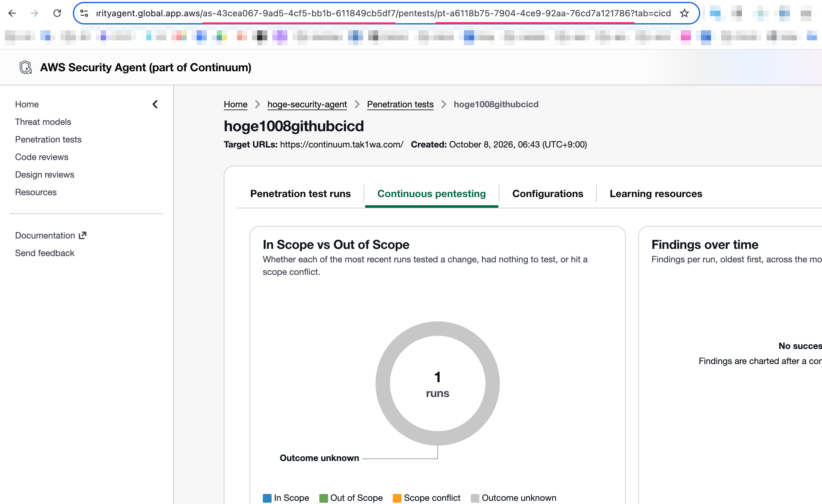Open Code reviews in the sidebar
The height and width of the screenshot is (504, 822).
[x=42, y=157]
